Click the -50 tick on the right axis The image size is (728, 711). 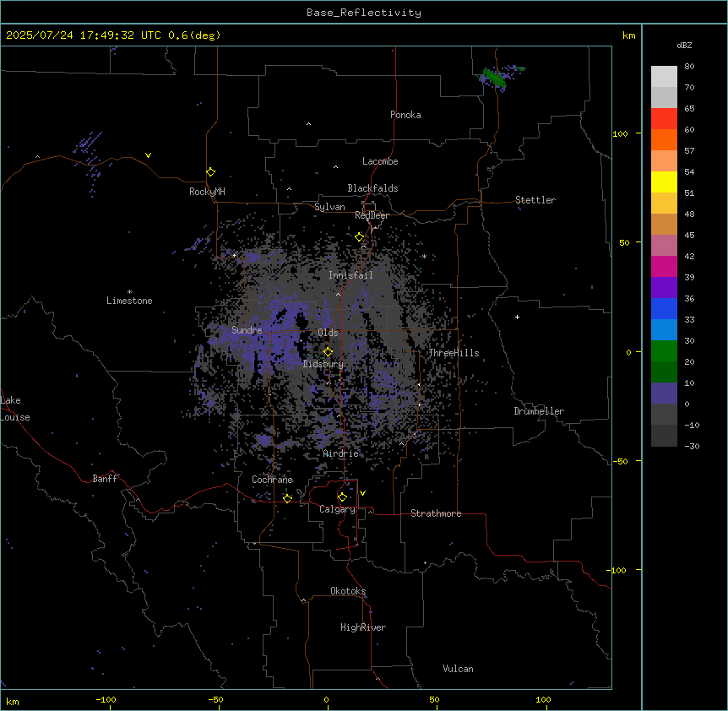pos(620,461)
